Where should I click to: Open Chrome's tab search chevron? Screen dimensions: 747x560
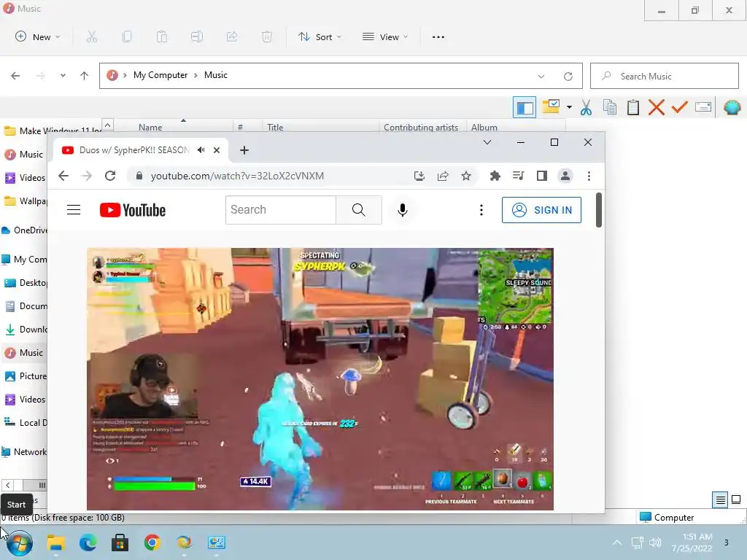click(x=487, y=142)
